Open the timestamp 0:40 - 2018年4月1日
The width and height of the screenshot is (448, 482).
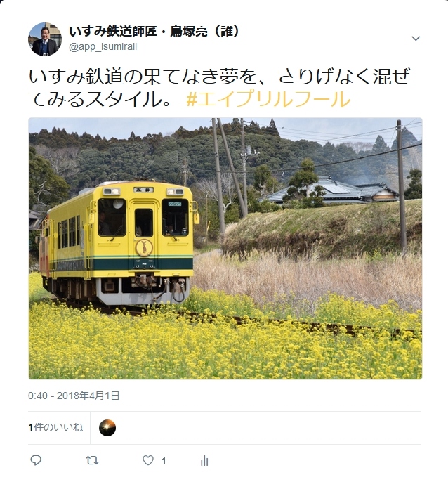click(x=74, y=396)
